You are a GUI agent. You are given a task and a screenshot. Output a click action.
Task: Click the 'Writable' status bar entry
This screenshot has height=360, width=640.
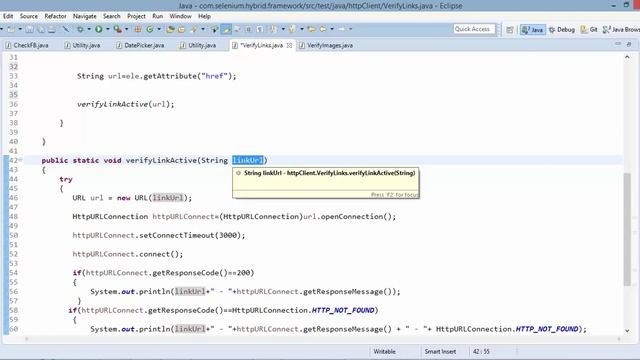384,351
